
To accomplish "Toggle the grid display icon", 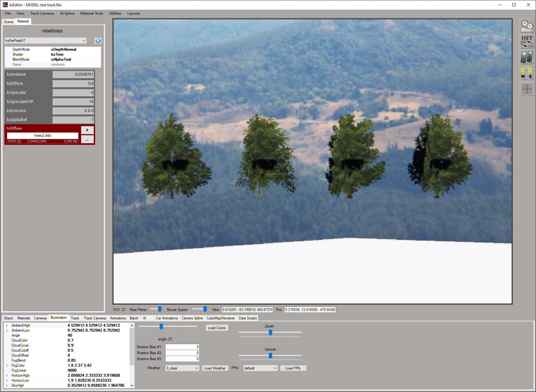I will (x=527, y=89).
